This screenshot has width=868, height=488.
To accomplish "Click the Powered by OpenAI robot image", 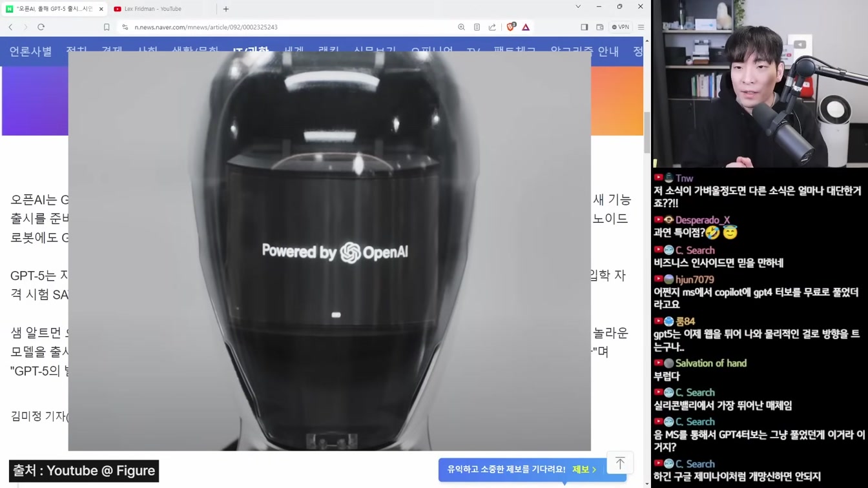I will pyautogui.click(x=329, y=250).
